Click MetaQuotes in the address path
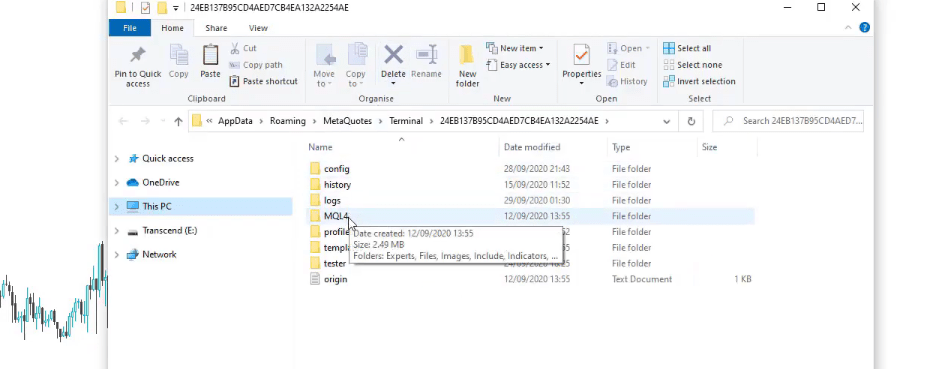 click(x=347, y=121)
